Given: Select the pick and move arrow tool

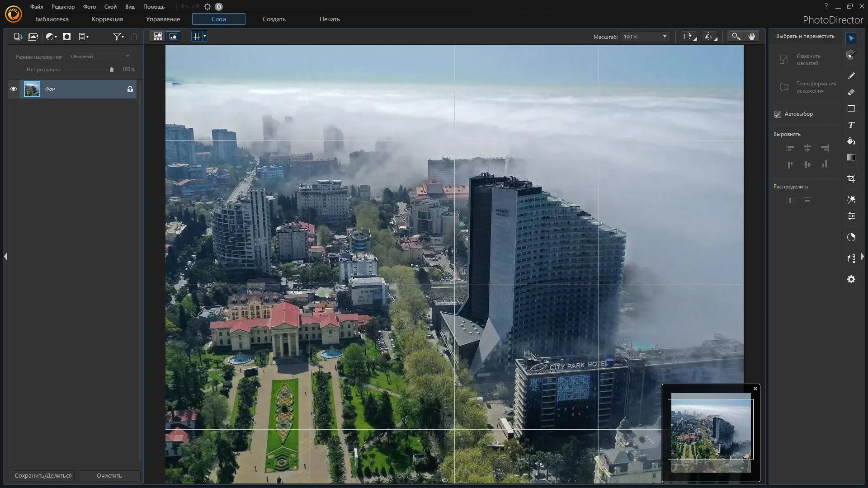Looking at the screenshot, I should [x=851, y=38].
